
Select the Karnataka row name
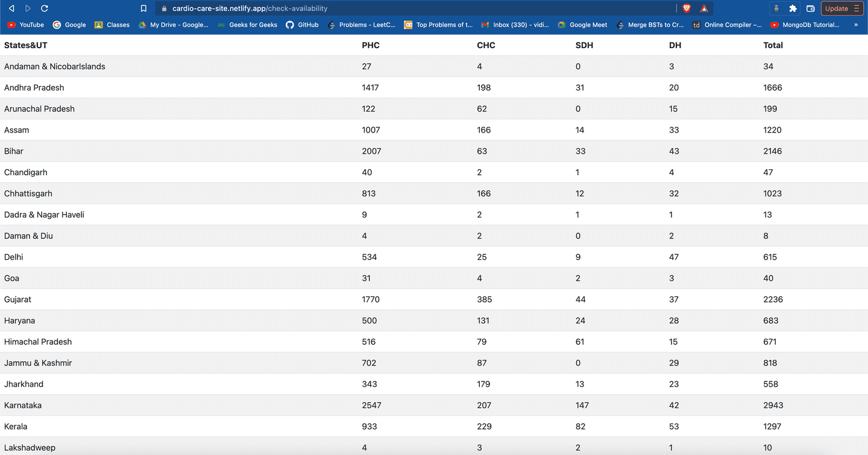point(23,405)
